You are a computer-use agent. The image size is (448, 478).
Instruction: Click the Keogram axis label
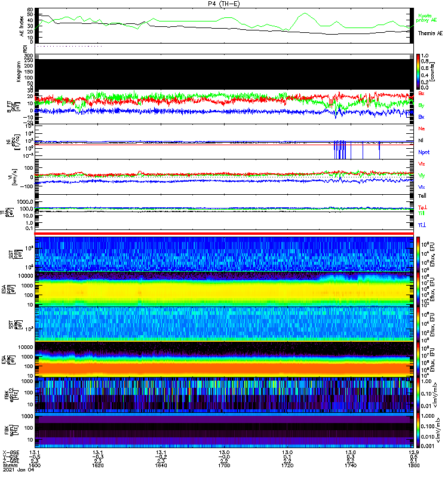click(x=19, y=72)
